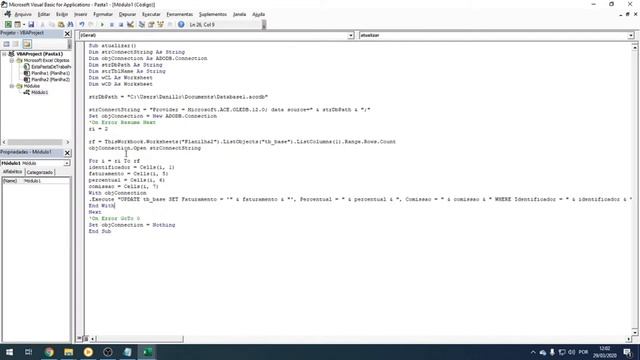Click the Full Module View button at bottom-left
This screenshot has height=360, width=640.
(x=86, y=338)
